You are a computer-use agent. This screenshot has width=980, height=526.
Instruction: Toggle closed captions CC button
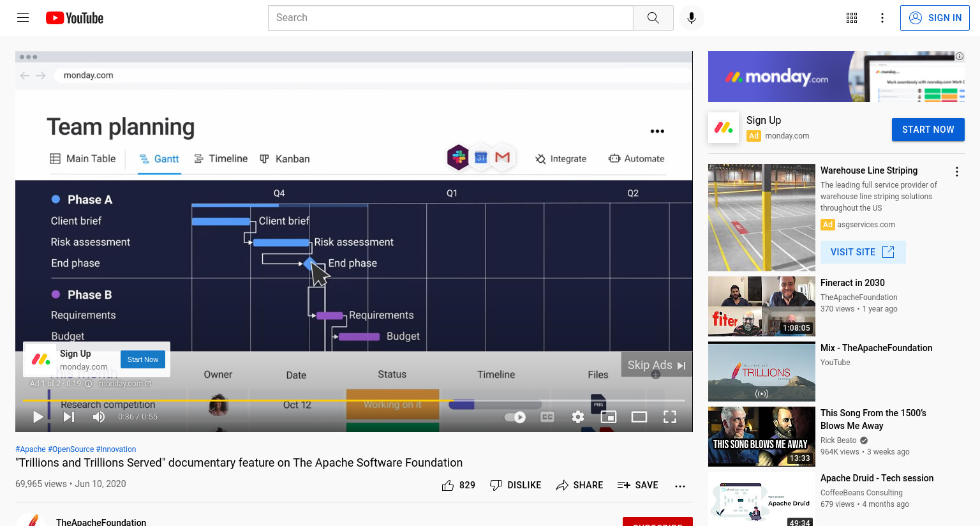tap(547, 417)
